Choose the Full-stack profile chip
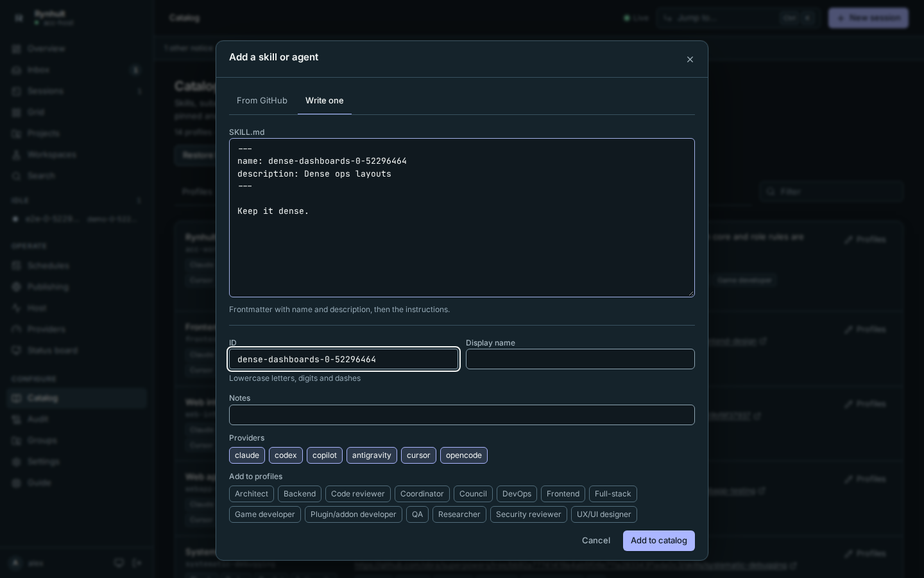 pos(613,494)
